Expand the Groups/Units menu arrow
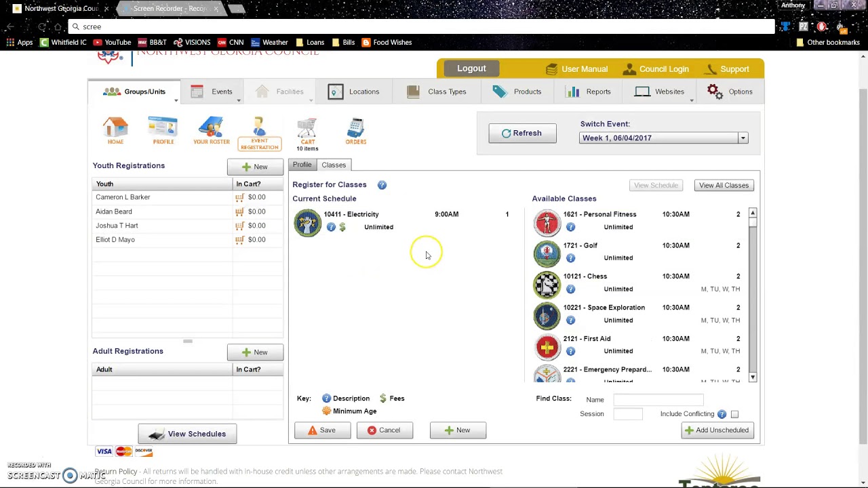 pos(176,100)
